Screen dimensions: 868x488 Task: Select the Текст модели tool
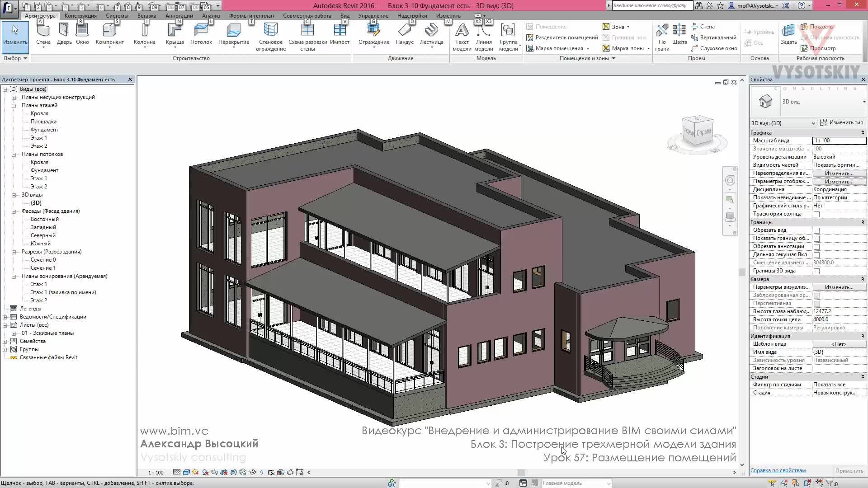pos(462,37)
